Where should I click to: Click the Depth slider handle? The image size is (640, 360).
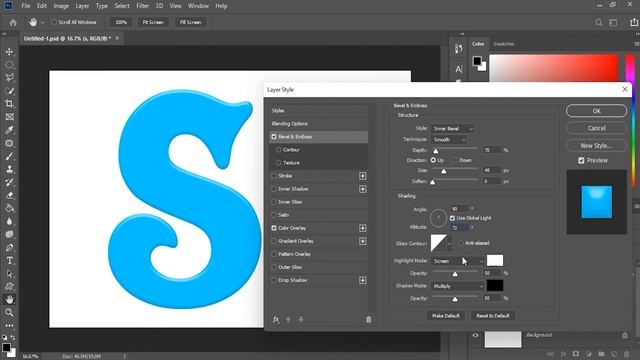click(436, 151)
